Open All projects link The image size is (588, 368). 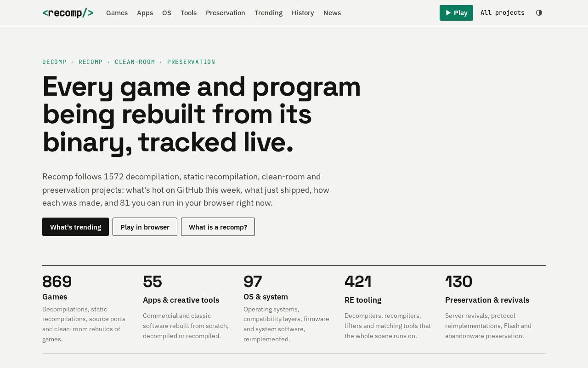click(503, 13)
